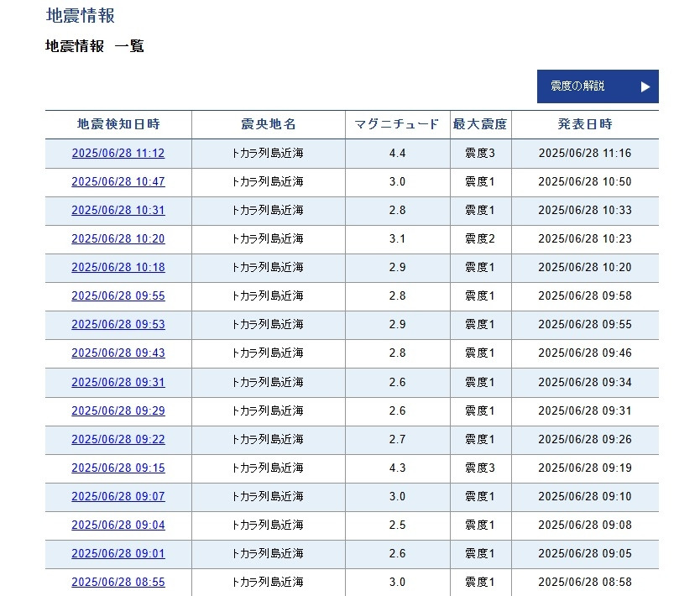Select magnitude 2.5 cell
700x596 pixels.
pos(397,525)
